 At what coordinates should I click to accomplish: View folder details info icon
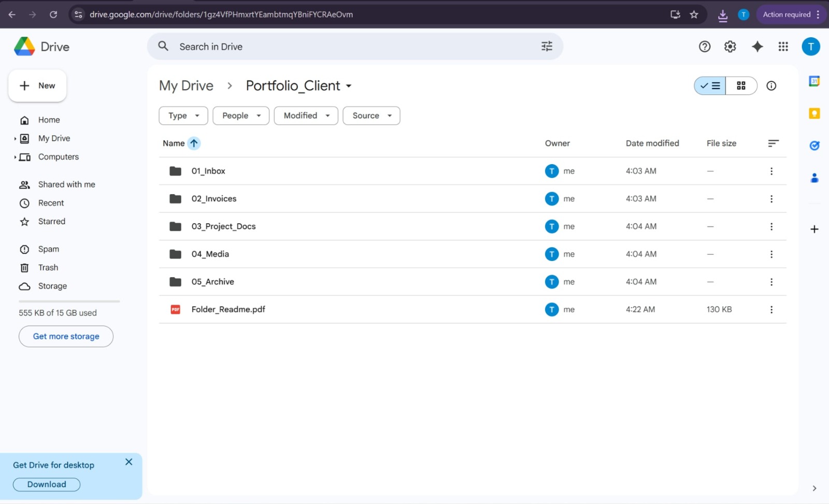pos(771,86)
